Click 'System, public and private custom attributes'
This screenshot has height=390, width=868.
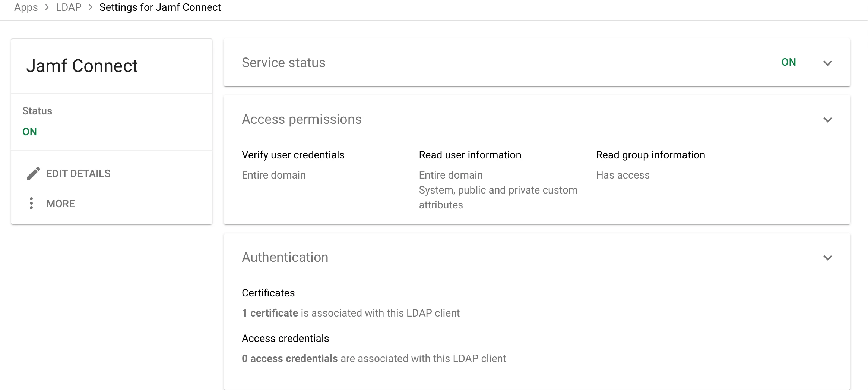(498, 197)
